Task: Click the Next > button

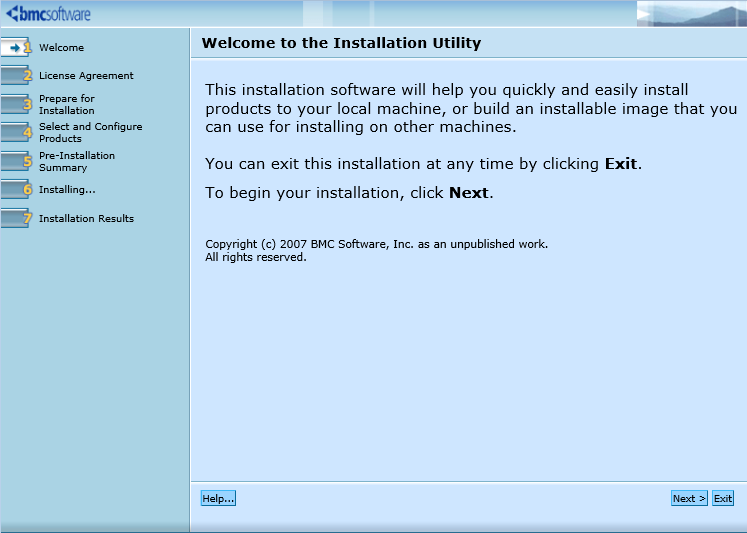Action: [689, 498]
